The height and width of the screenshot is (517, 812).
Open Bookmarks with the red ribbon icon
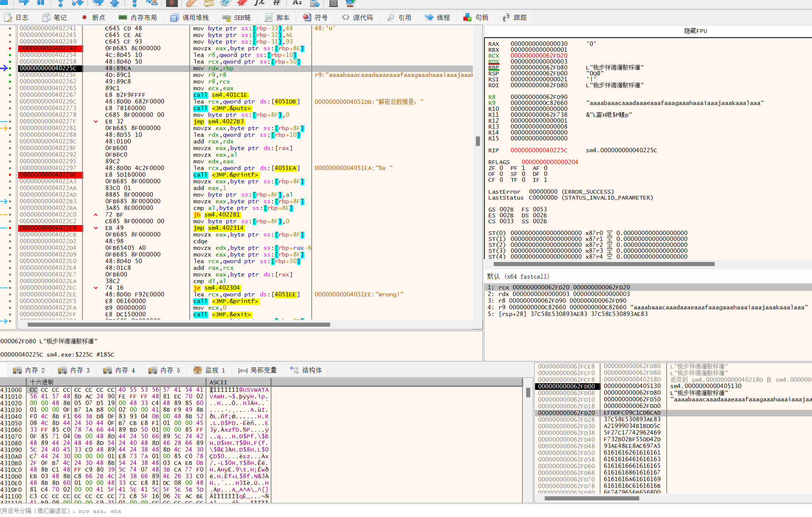(x=242, y=3)
